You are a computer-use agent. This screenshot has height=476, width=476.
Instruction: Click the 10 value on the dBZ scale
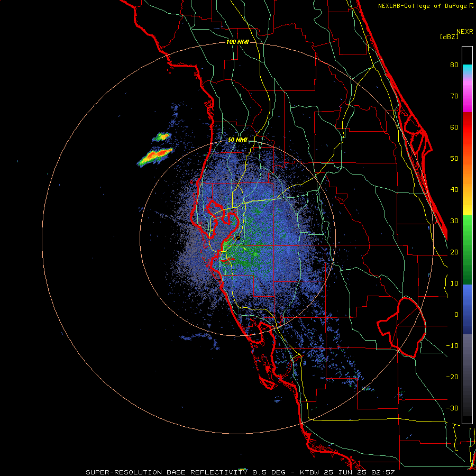[x=454, y=283]
